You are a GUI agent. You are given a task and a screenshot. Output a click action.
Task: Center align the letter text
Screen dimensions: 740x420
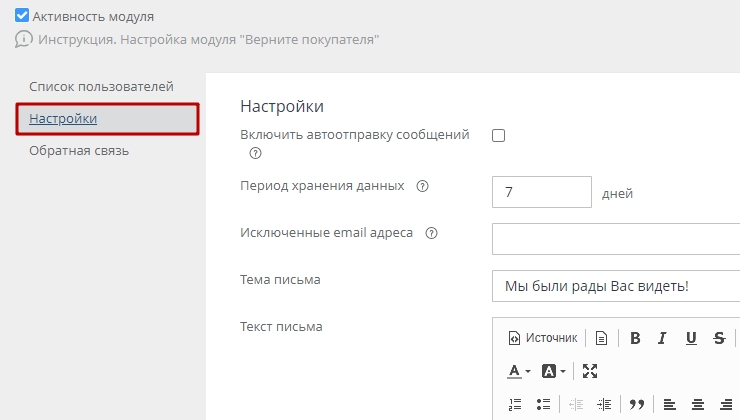[x=698, y=404]
